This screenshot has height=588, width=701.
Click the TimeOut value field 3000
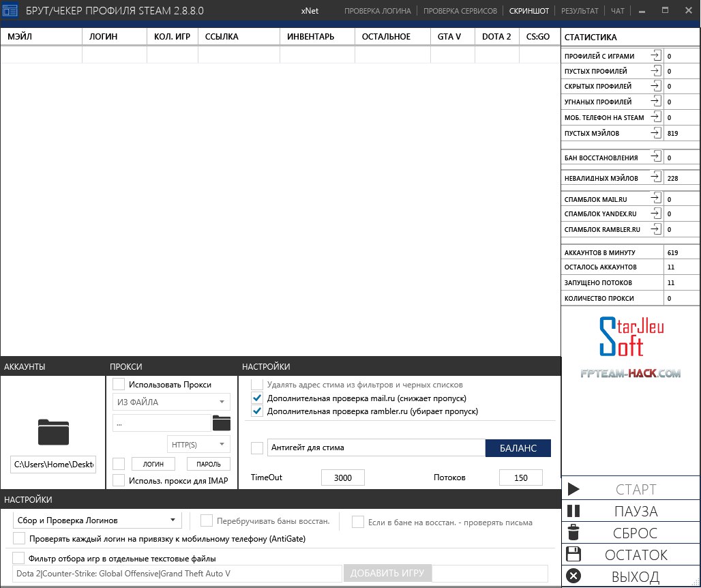[343, 477]
